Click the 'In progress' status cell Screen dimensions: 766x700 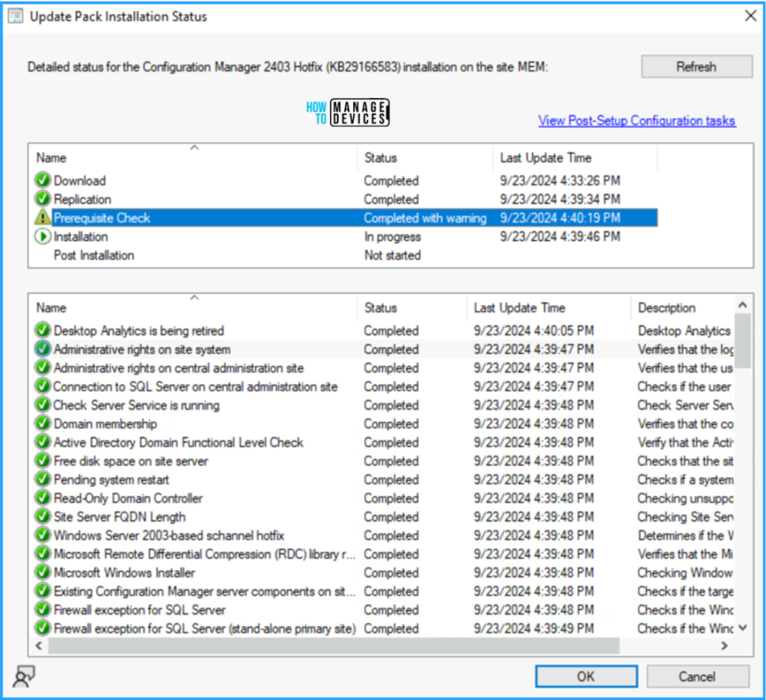(x=392, y=236)
